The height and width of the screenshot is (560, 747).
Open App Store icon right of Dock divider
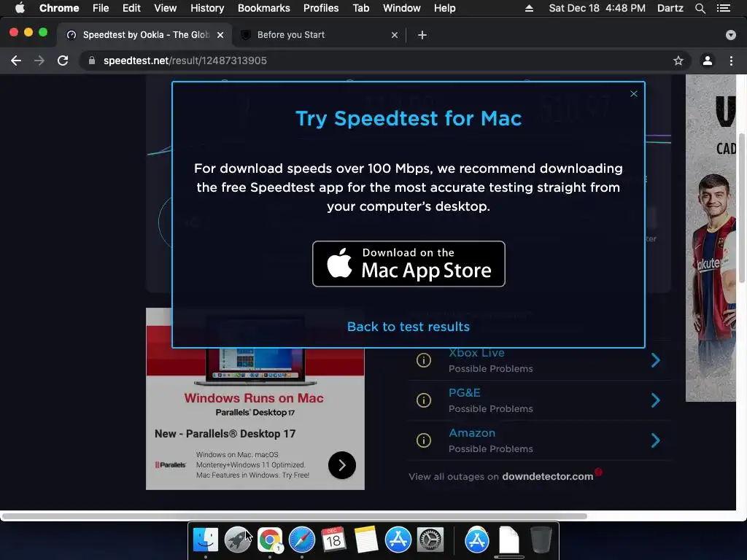coord(477,540)
